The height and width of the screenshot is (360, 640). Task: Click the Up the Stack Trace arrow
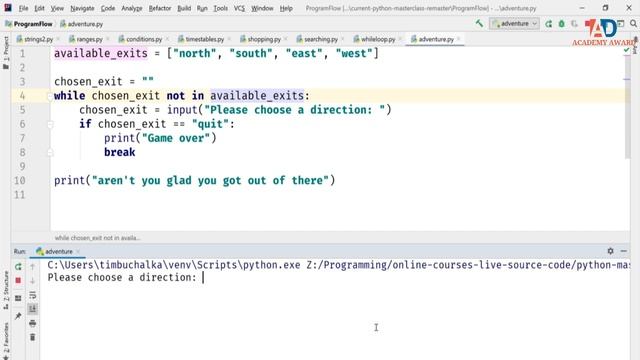click(33, 267)
